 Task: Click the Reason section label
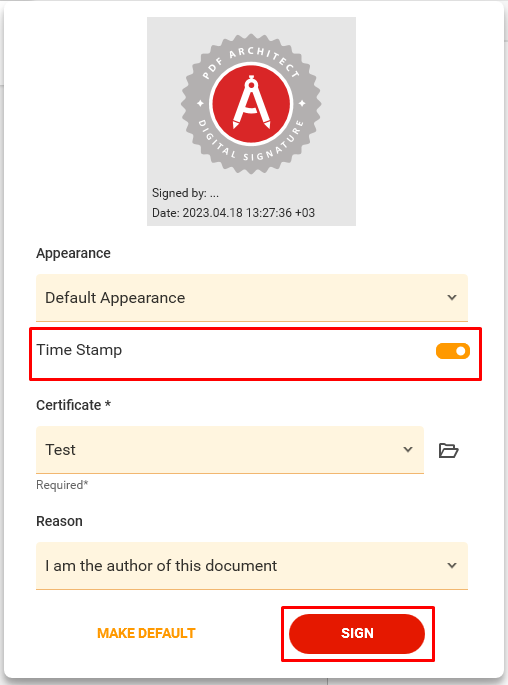[x=59, y=521]
